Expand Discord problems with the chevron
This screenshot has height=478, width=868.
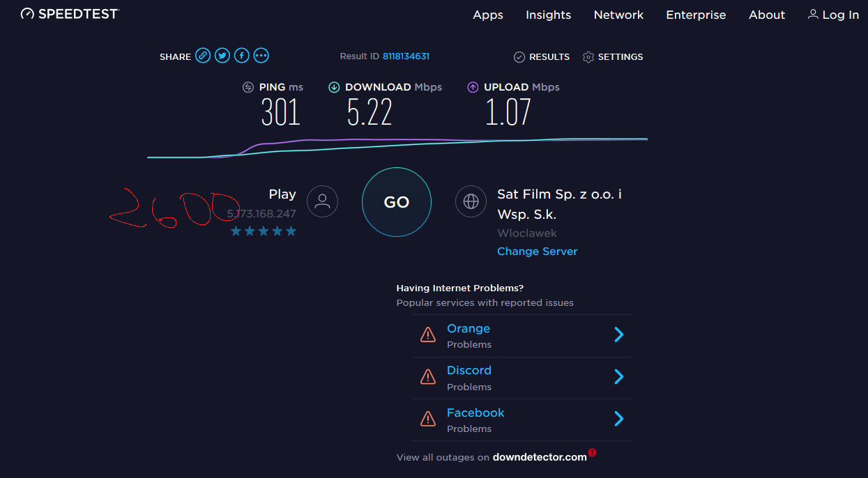618,377
